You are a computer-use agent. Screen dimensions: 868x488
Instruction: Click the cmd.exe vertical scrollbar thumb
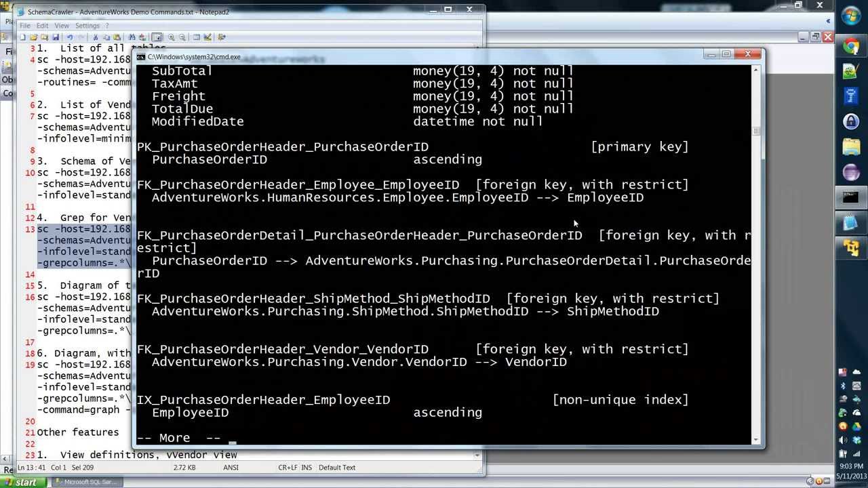click(x=756, y=131)
